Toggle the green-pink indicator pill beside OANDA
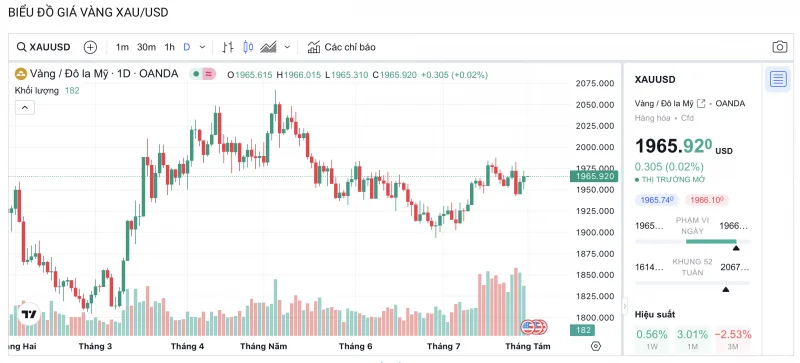Viewport: 800px width, 363px height. (203, 75)
